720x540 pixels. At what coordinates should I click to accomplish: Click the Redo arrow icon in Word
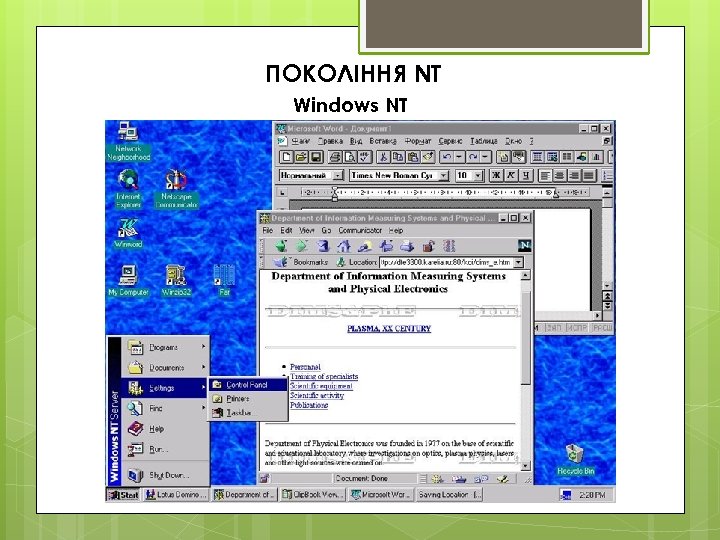click(473, 157)
